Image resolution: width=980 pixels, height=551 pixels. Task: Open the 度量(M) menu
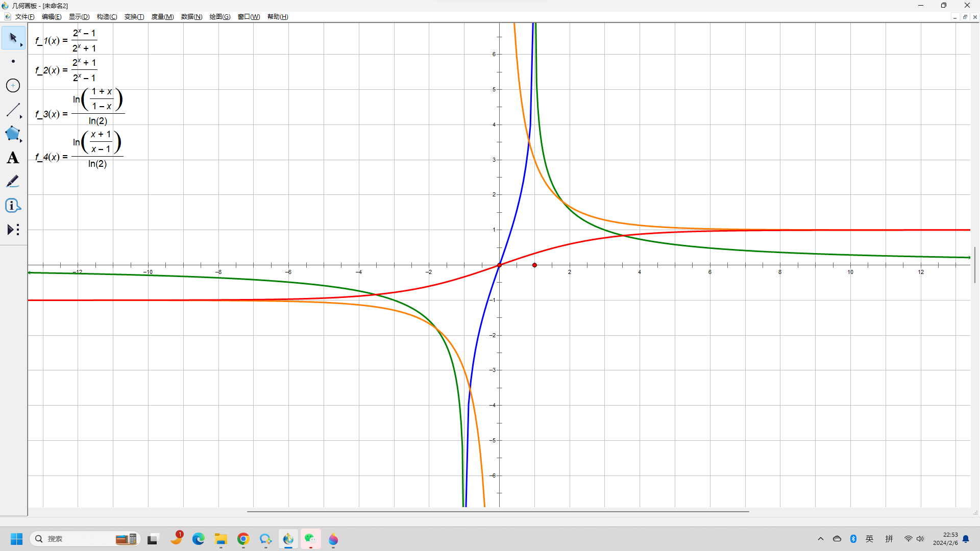pos(162,17)
